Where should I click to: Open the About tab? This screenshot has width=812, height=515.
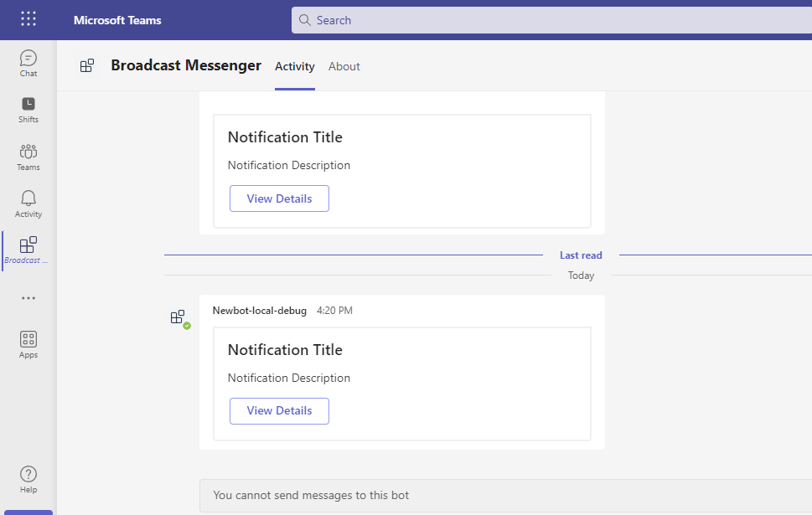[344, 66]
